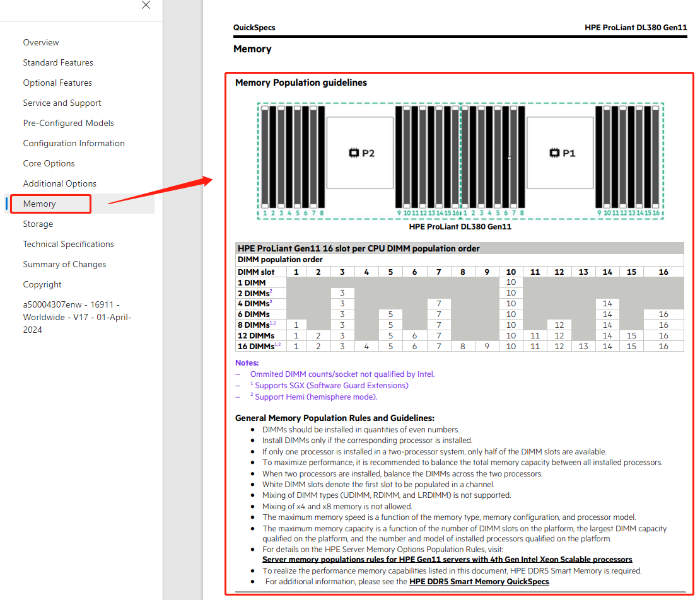Open Pre-Configured Models section

(x=68, y=123)
